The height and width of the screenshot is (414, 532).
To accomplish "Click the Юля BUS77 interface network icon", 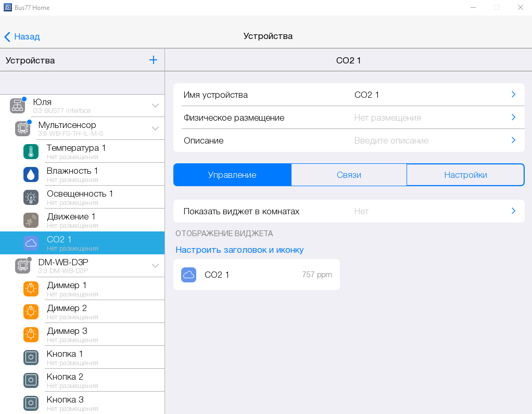I will pos(17,106).
